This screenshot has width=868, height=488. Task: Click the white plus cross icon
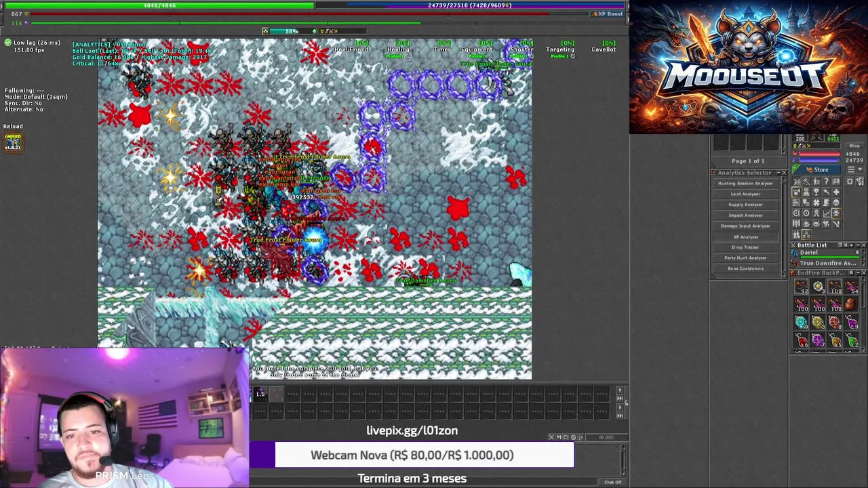click(836, 192)
